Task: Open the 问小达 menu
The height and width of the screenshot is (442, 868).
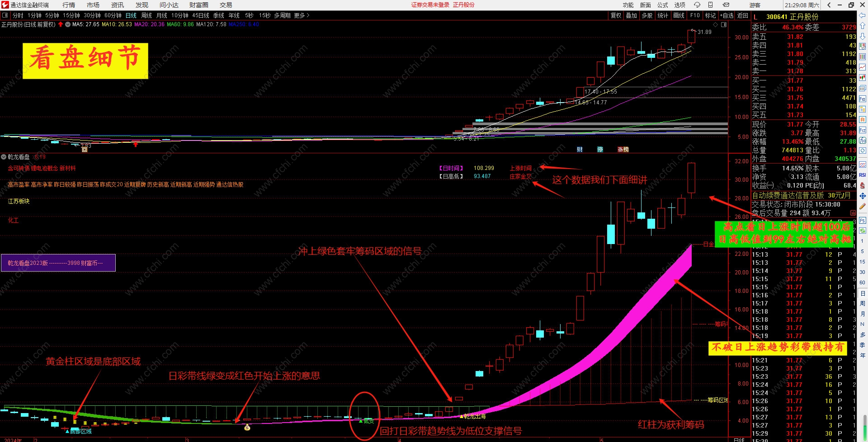Action: tap(169, 5)
